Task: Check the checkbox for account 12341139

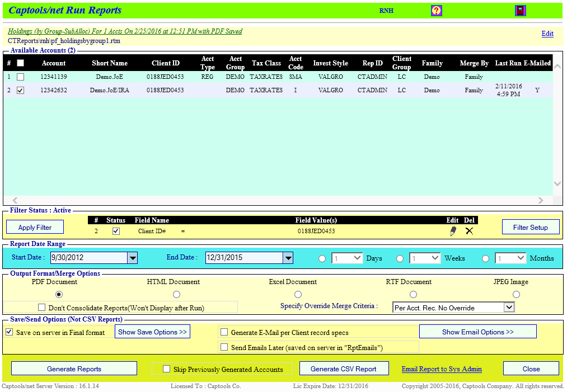Action: [x=21, y=77]
